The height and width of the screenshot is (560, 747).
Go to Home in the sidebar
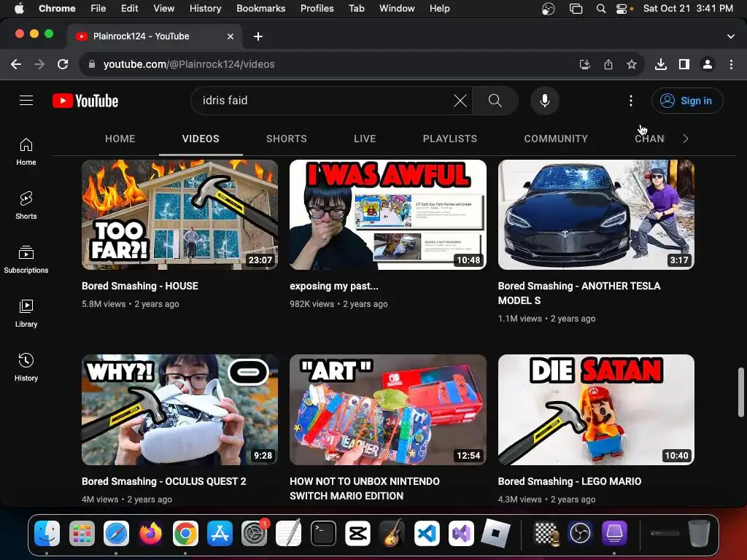click(x=26, y=152)
